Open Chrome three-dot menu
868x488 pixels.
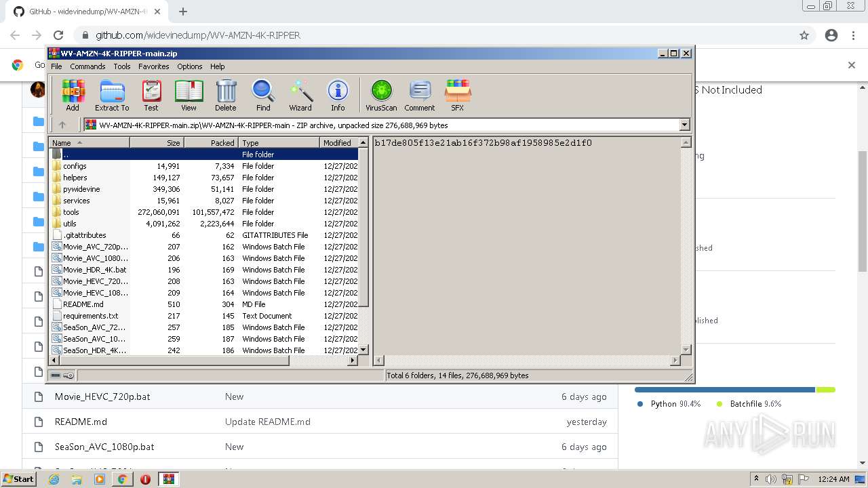[853, 35]
